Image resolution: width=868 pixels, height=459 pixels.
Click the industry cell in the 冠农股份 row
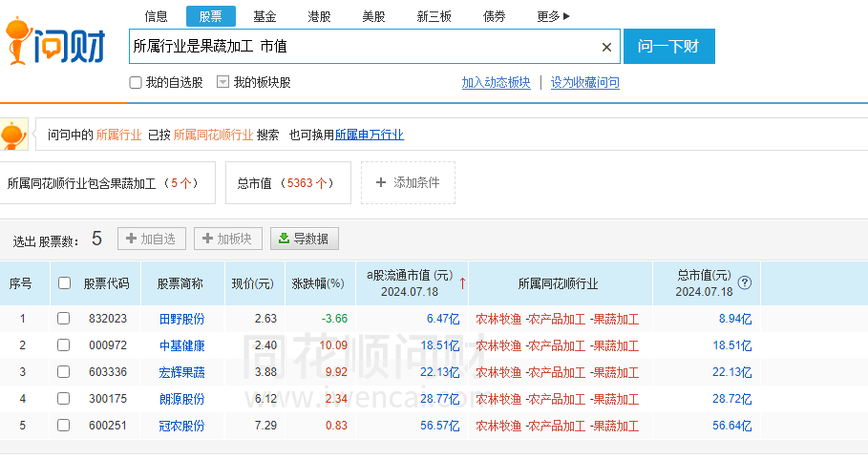[558, 426]
